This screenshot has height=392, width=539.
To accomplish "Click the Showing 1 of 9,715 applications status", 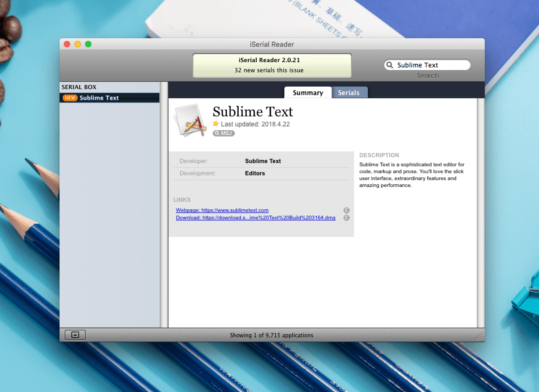I will [x=272, y=335].
